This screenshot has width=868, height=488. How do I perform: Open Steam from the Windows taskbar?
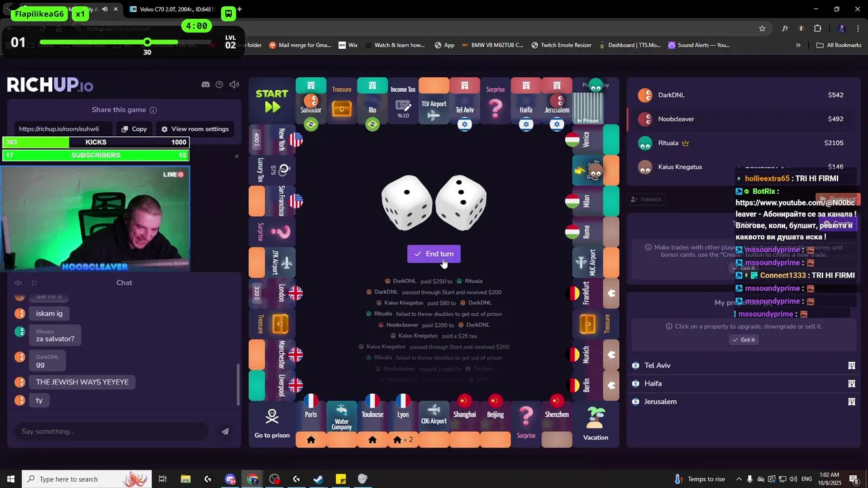point(318,479)
